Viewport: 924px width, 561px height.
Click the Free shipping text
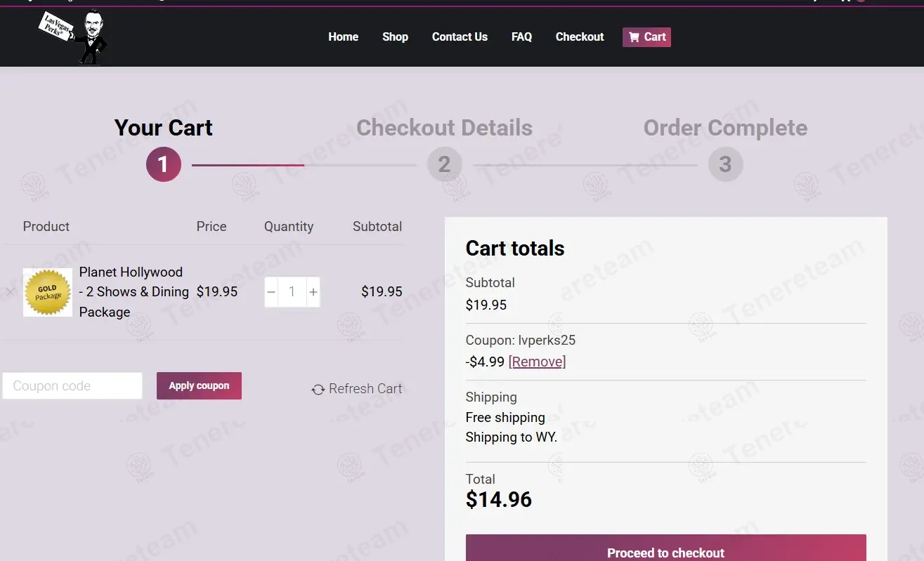[505, 418]
